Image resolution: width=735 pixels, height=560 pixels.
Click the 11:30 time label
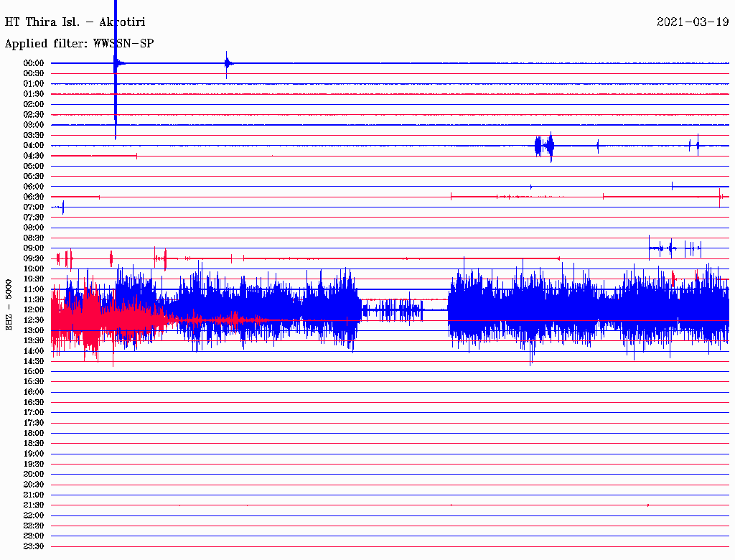point(34,299)
